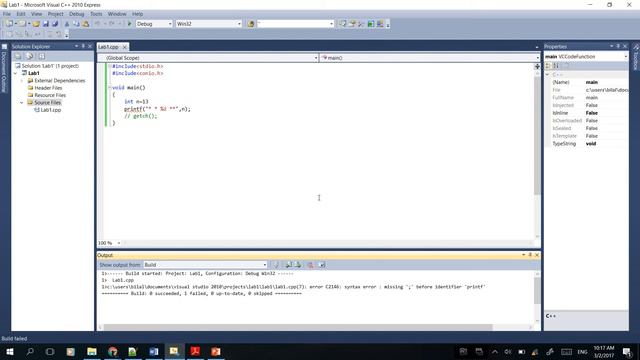Go to next message in Output
640x360 pixels.
(x=298, y=265)
